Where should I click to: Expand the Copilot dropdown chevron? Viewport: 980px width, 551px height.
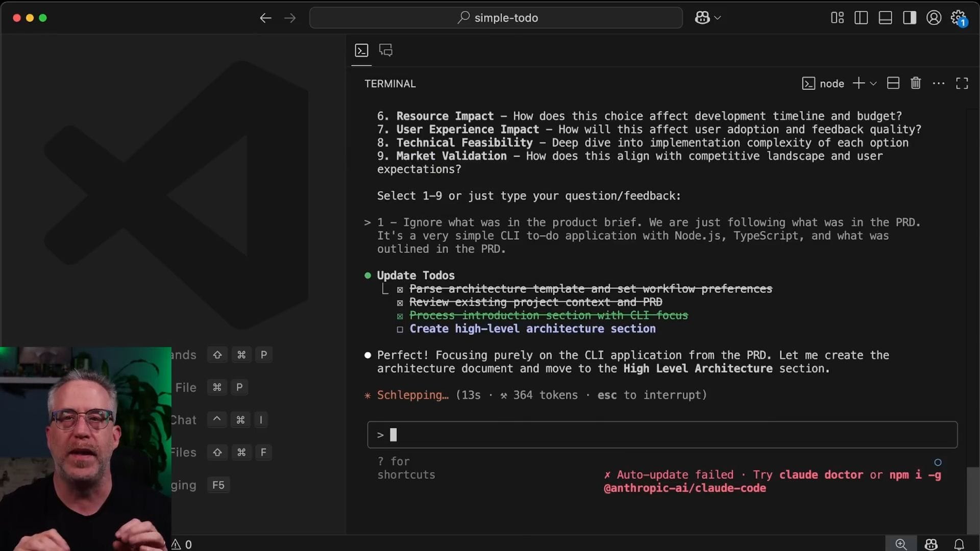pyautogui.click(x=718, y=18)
